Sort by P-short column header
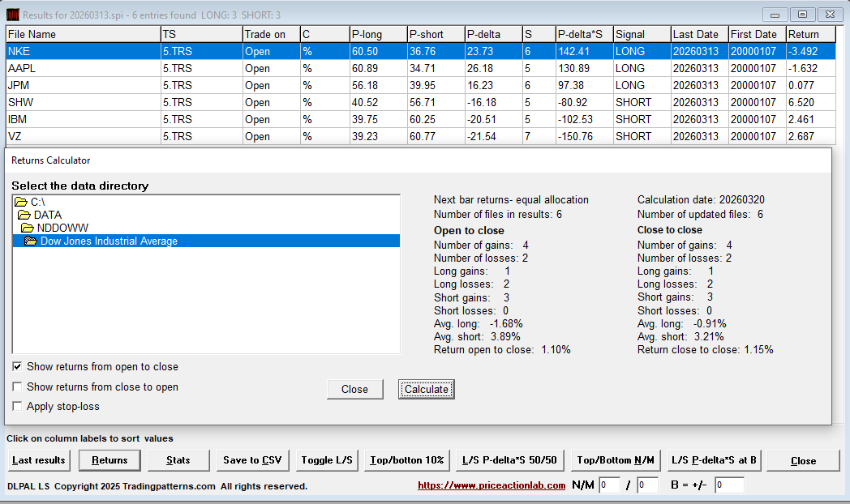The image size is (850, 504). point(436,34)
